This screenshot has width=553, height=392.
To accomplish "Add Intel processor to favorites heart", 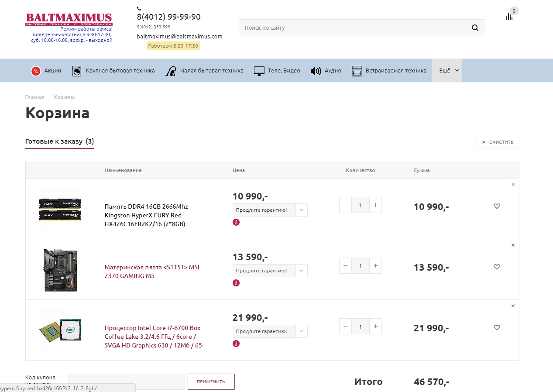I will click(497, 328).
